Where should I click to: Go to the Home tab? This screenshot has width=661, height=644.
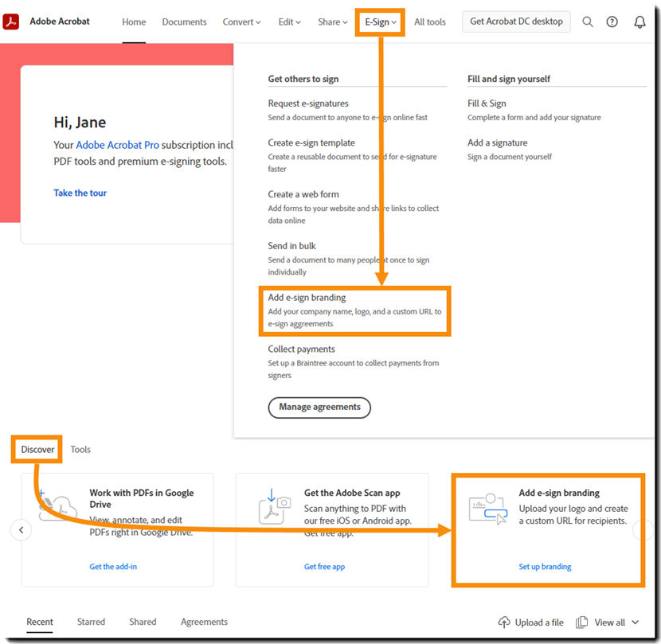pos(134,22)
